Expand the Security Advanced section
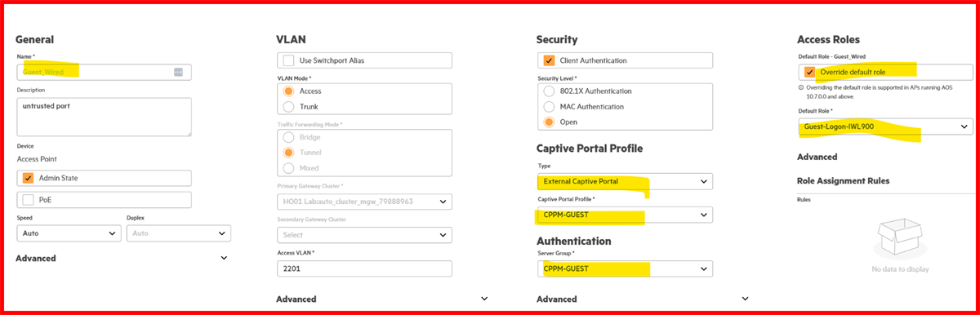The image size is (980, 315). click(x=643, y=299)
